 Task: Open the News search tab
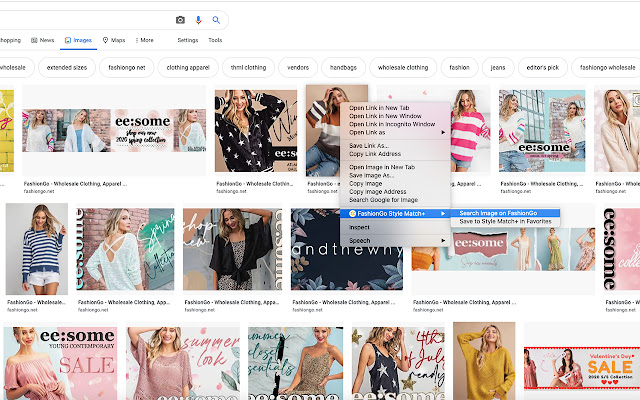42,40
